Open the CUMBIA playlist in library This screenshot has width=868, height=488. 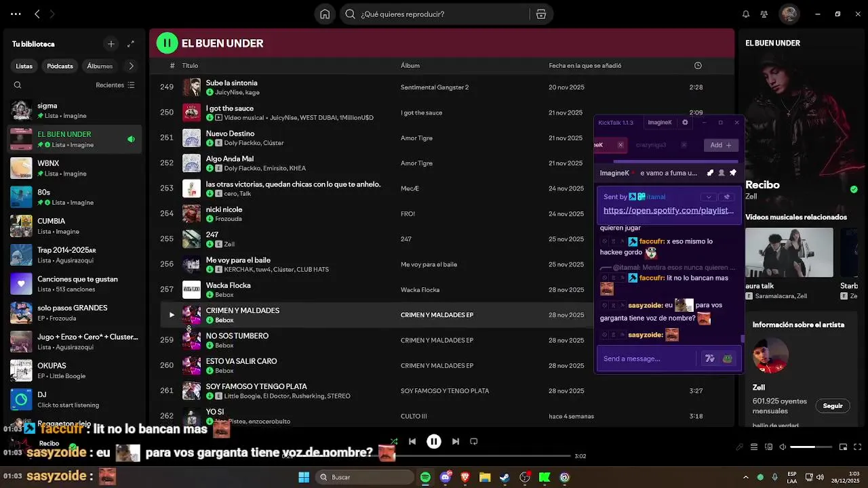click(x=75, y=226)
